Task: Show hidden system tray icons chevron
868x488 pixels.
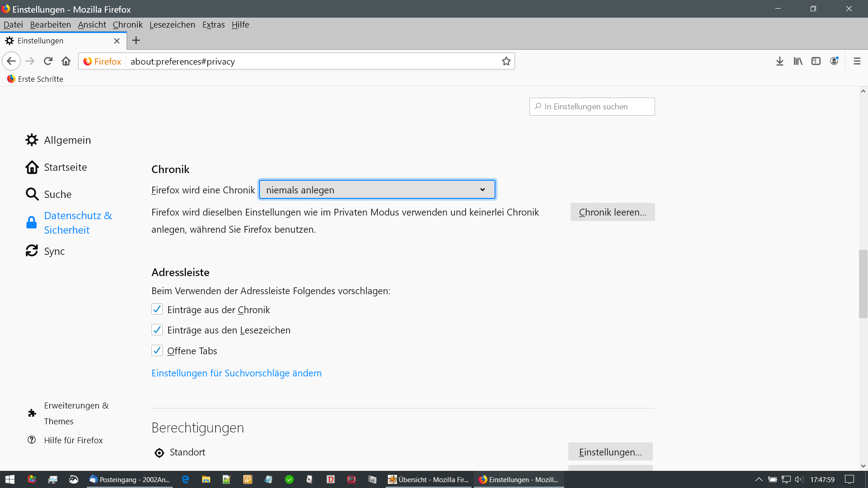Action: coord(759,479)
